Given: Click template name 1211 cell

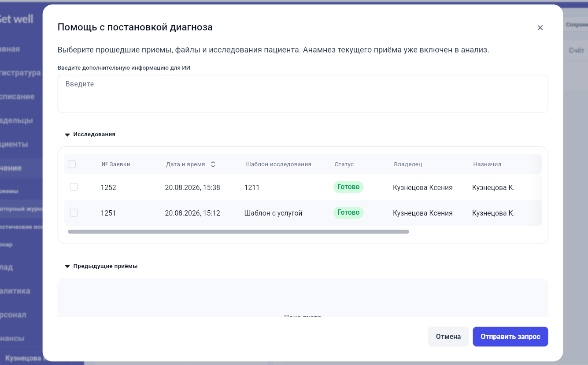Looking at the screenshot, I should point(252,187).
